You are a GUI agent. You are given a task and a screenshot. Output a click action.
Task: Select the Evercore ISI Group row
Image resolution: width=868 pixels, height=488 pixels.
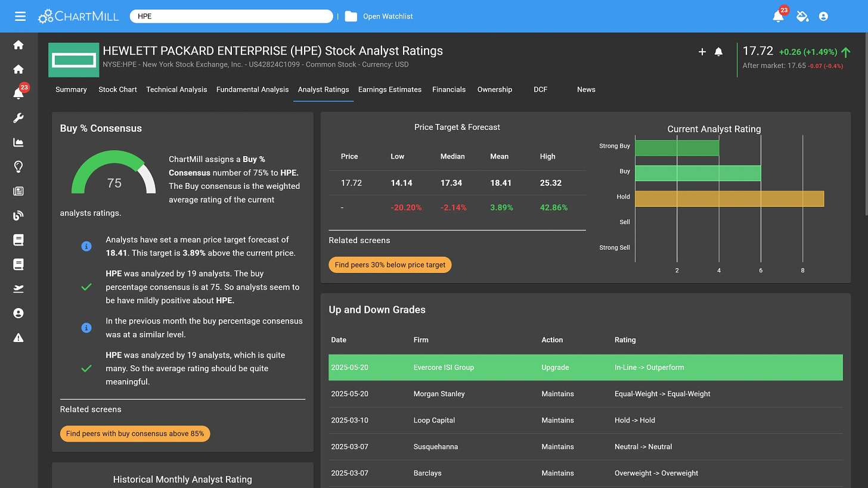pyautogui.click(x=586, y=367)
